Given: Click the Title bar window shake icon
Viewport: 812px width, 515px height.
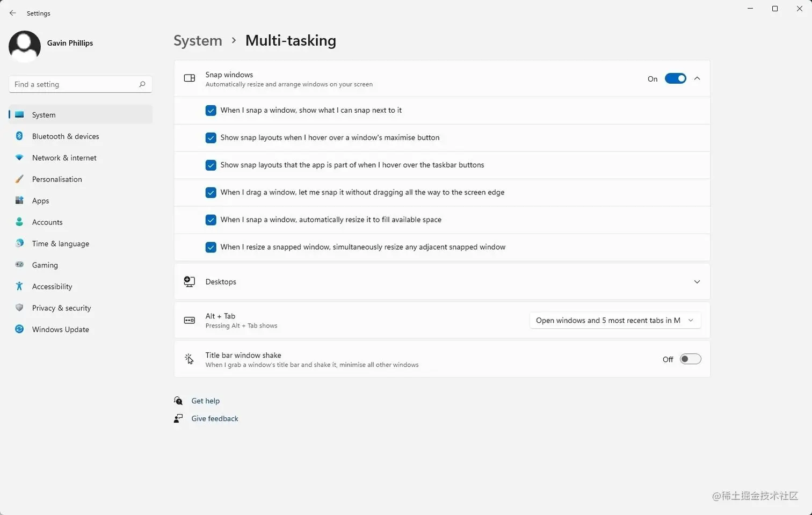Looking at the screenshot, I should pos(189,359).
